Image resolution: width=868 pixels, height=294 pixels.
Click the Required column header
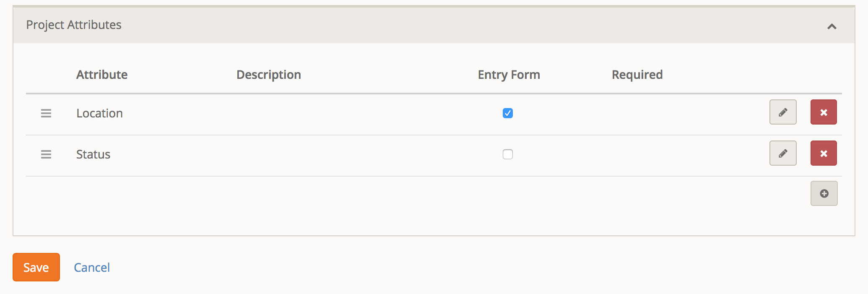point(637,75)
